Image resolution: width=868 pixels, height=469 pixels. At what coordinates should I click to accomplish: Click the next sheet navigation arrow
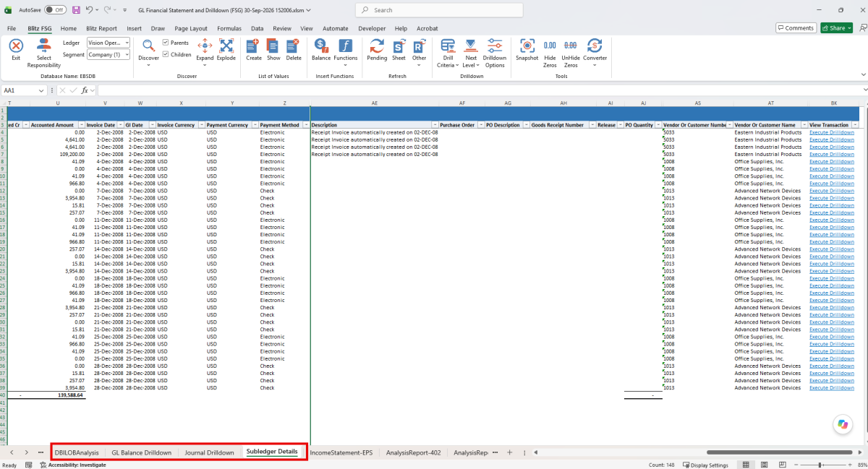pyautogui.click(x=26, y=452)
